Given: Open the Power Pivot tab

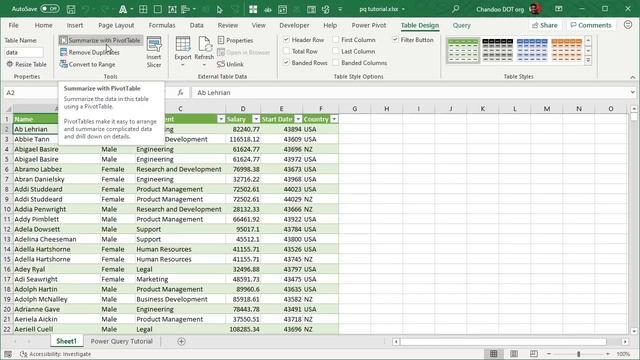Looking at the screenshot, I should pyautogui.click(x=369, y=25).
